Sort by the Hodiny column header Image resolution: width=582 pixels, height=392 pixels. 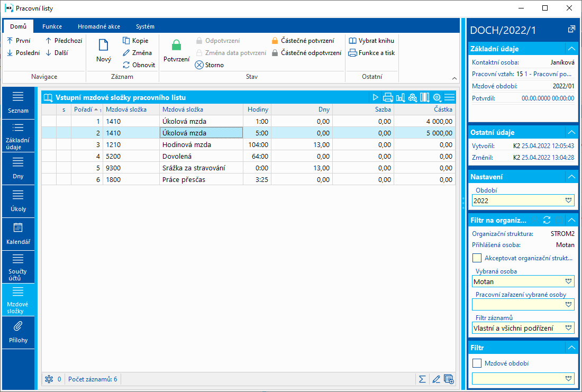pyautogui.click(x=258, y=110)
